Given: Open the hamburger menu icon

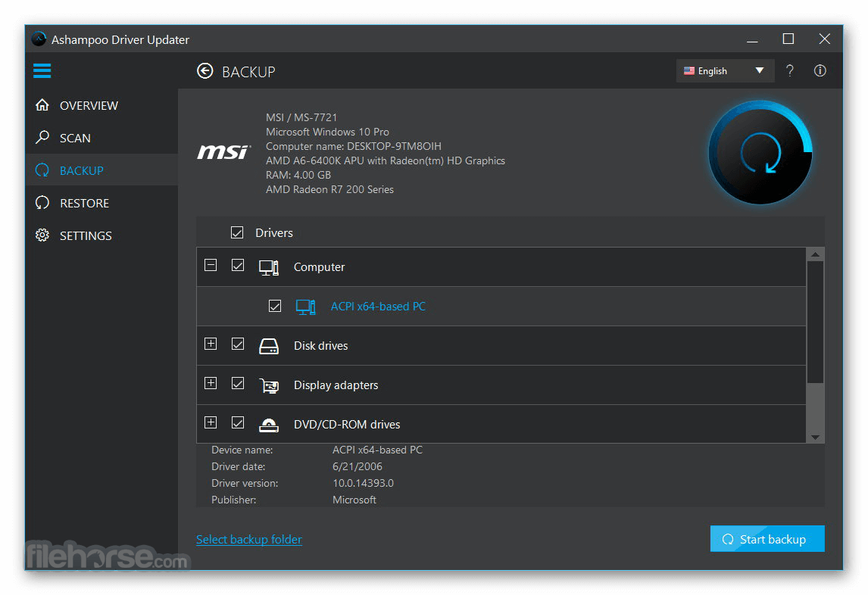Looking at the screenshot, I should tap(42, 71).
